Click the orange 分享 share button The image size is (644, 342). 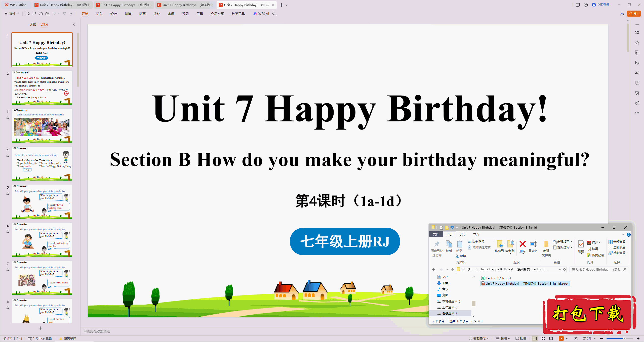click(x=634, y=14)
